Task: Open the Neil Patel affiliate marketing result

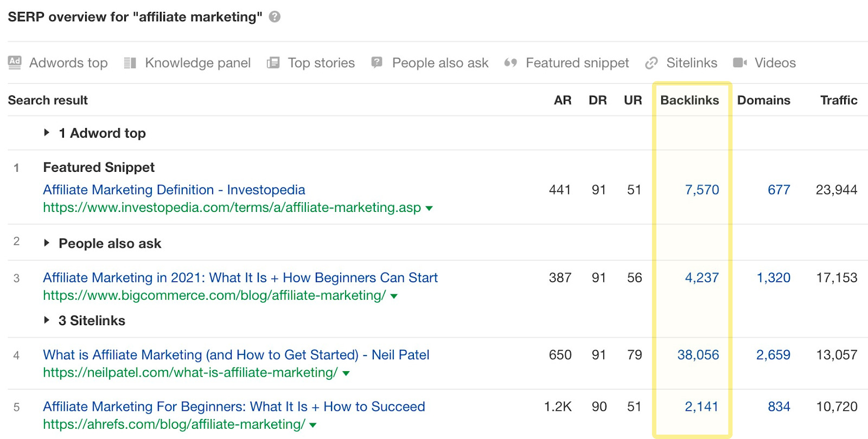Action: [236, 355]
